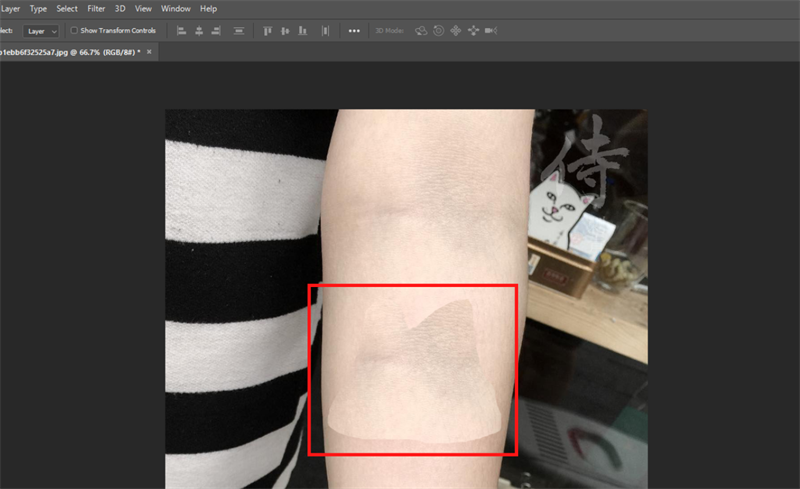
Task: Select the 3D Roll icon
Action: click(438, 31)
